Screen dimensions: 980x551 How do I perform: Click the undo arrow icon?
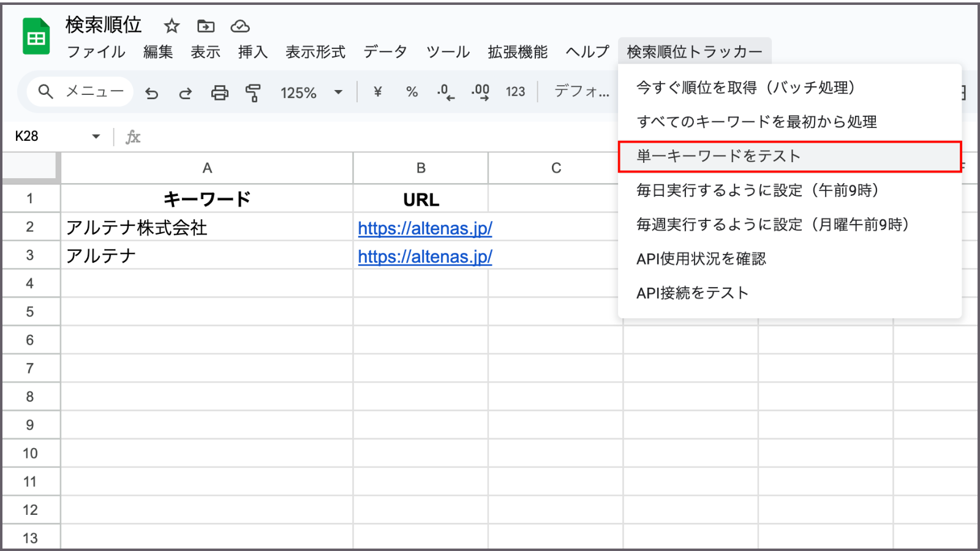point(151,92)
